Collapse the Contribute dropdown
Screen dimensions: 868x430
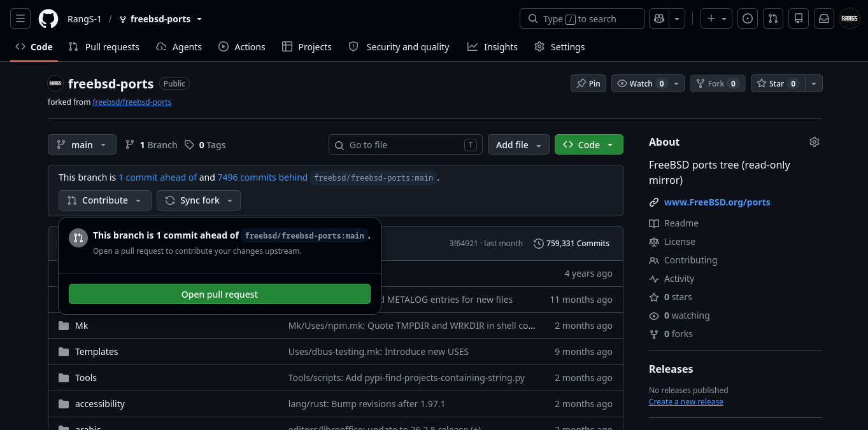105,200
